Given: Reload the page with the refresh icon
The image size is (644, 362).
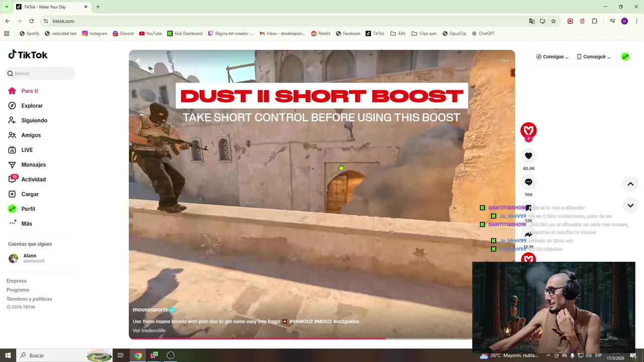Looking at the screenshot, I should (x=31, y=21).
